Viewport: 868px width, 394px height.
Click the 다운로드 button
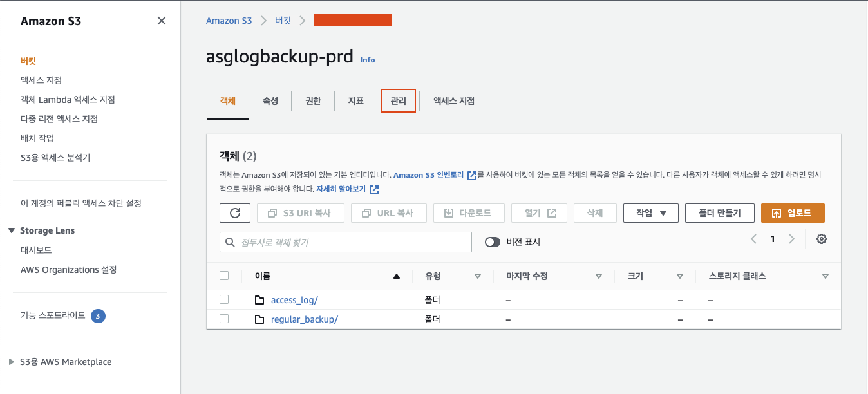click(x=469, y=213)
